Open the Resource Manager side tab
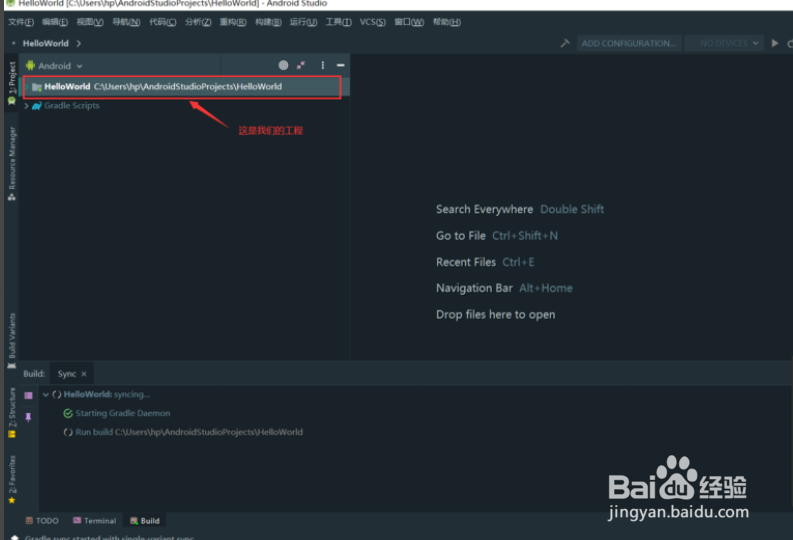 pos(12,163)
